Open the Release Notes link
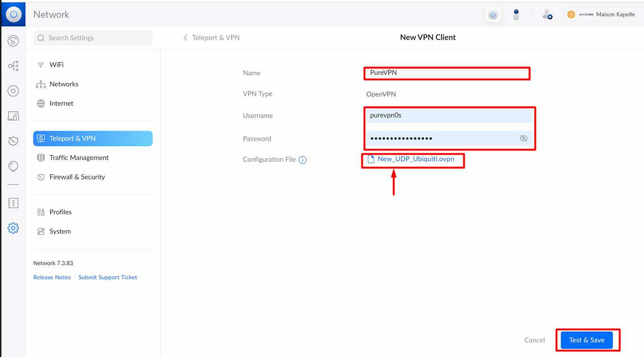The height and width of the screenshot is (357, 644). pos(52,277)
